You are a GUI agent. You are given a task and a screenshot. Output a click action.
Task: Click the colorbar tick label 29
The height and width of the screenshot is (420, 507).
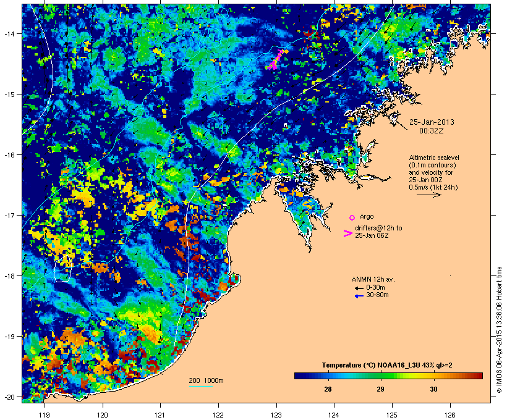click(x=381, y=389)
